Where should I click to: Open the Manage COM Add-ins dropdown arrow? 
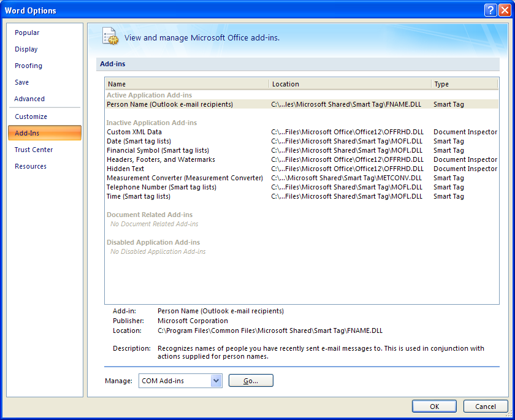point(216,381)
